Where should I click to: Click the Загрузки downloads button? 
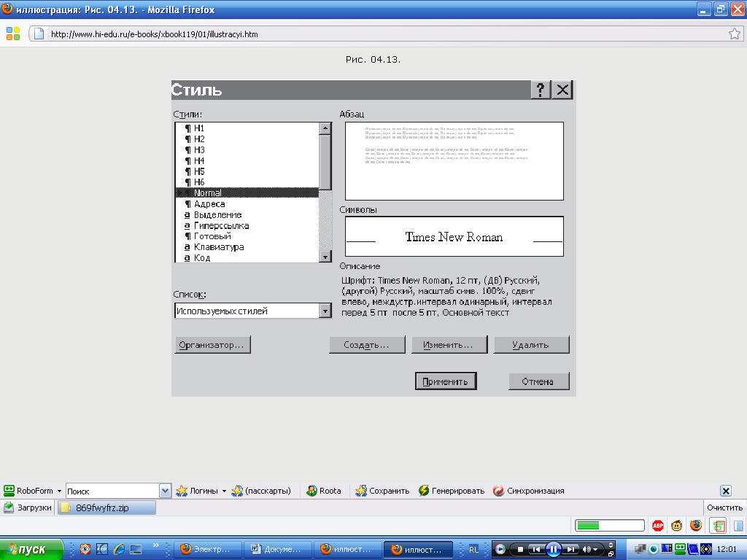[28, 507]
